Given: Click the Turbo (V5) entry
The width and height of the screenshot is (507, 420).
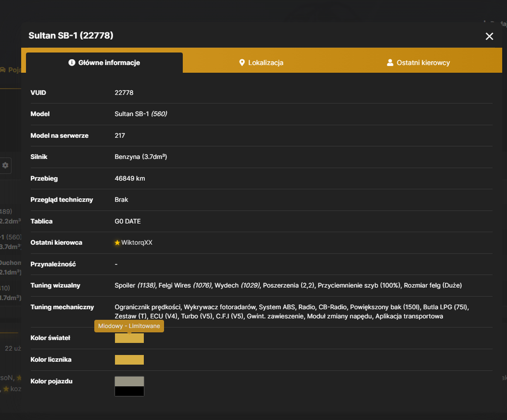Looking at the screenshot, I should [x=196, y=316].
